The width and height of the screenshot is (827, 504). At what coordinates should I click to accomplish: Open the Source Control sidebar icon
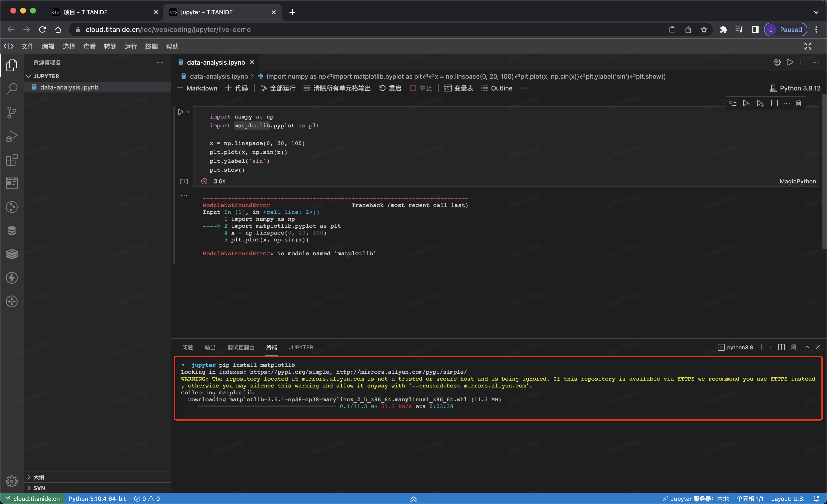[12, 112]
